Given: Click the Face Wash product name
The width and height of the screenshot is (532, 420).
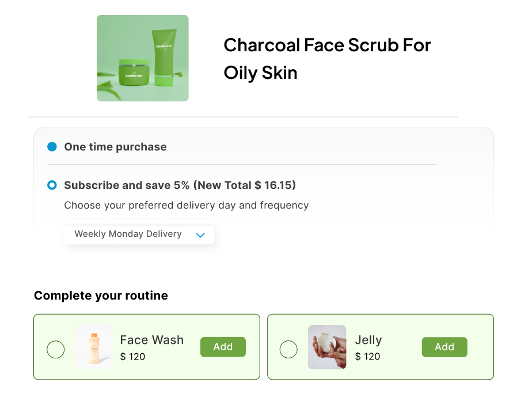Looking at the screenshot, I should (151, 340).
